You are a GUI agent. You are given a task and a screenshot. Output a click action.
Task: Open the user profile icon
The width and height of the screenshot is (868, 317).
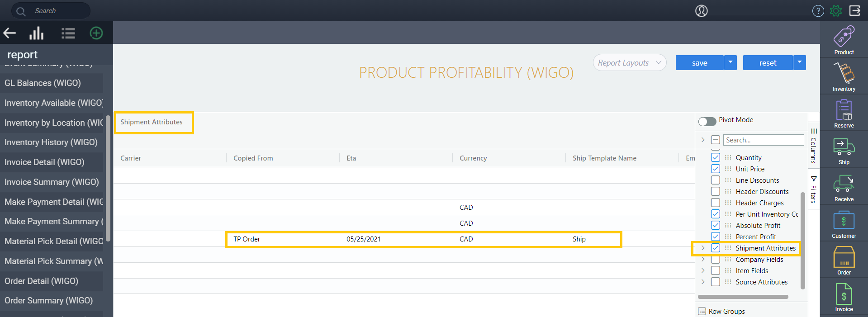click(702, 11)
